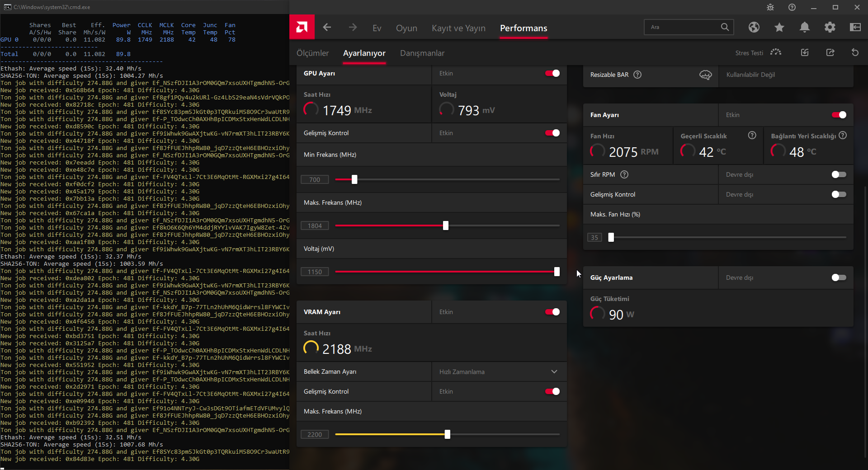Switch to the Ev tab
The image size is (868, 470).
click(x=377, y=28)
